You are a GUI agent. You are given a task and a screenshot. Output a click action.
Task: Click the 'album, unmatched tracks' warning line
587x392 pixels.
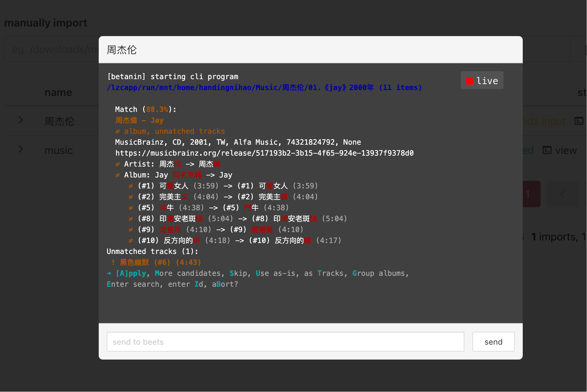[170, 131]
